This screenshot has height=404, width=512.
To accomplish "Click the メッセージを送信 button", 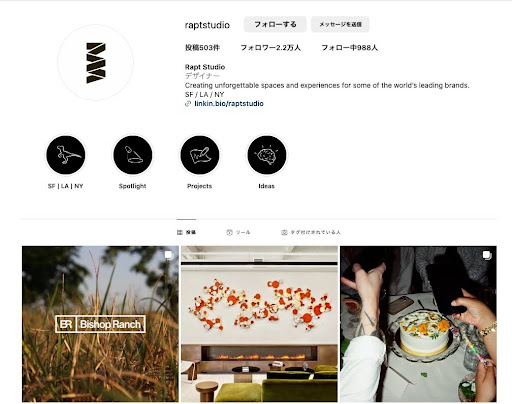I will pyautogui.click(x=340, y=24).
